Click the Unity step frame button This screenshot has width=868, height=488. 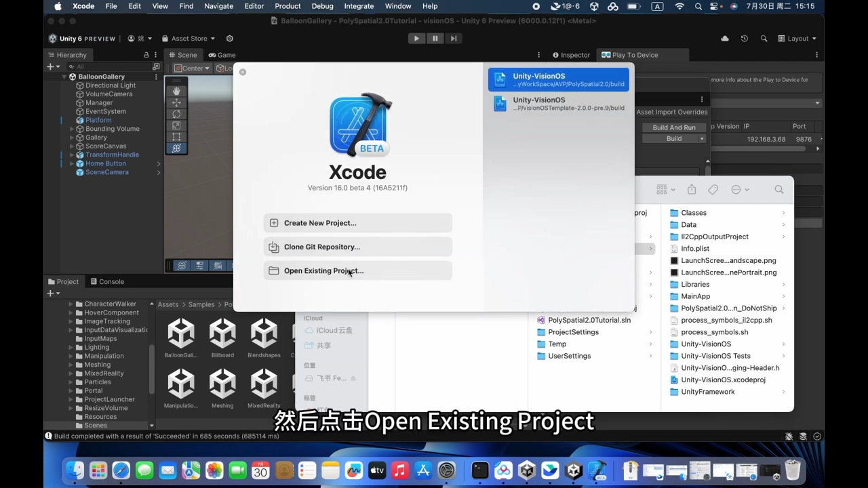454,39
